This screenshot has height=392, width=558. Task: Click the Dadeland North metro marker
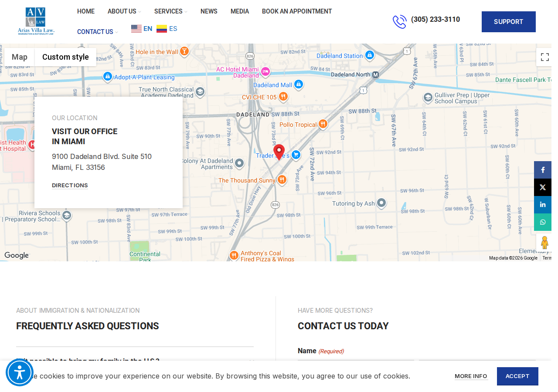click(x=375, y=74)
